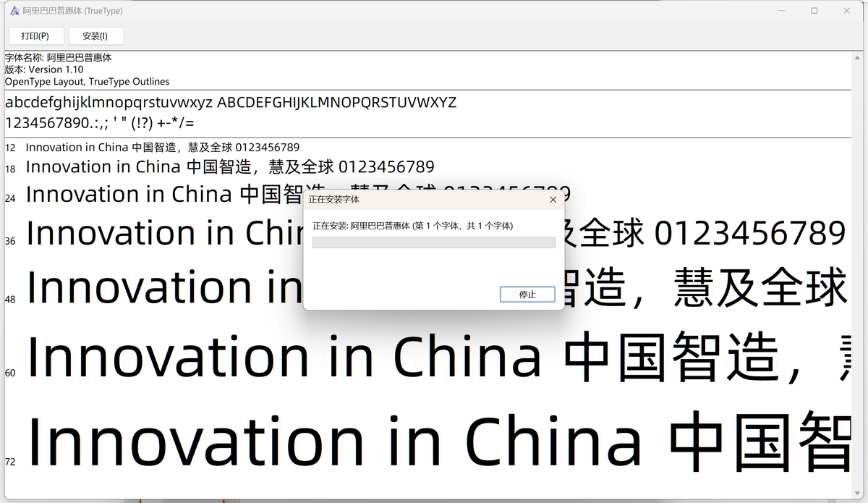Maximize the font viewer window

(x=814, y=10)
